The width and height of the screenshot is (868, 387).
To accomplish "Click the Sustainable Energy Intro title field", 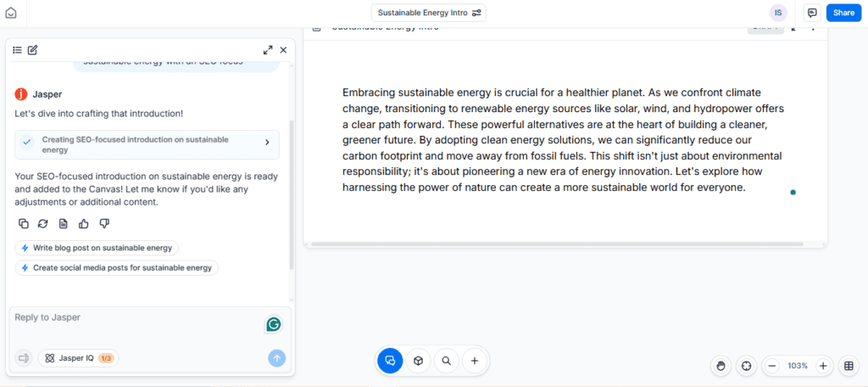I will point(428,13).
